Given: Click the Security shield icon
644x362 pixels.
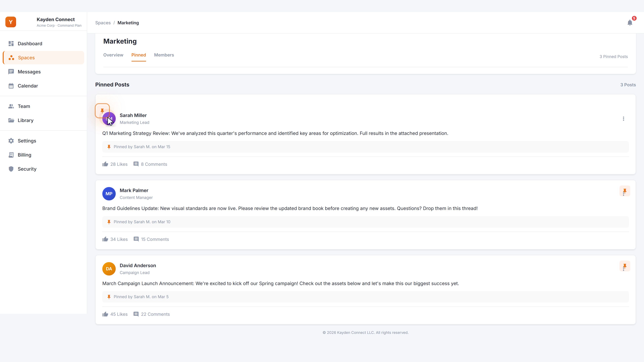Looking at the screenshot, I should (11, 169).
